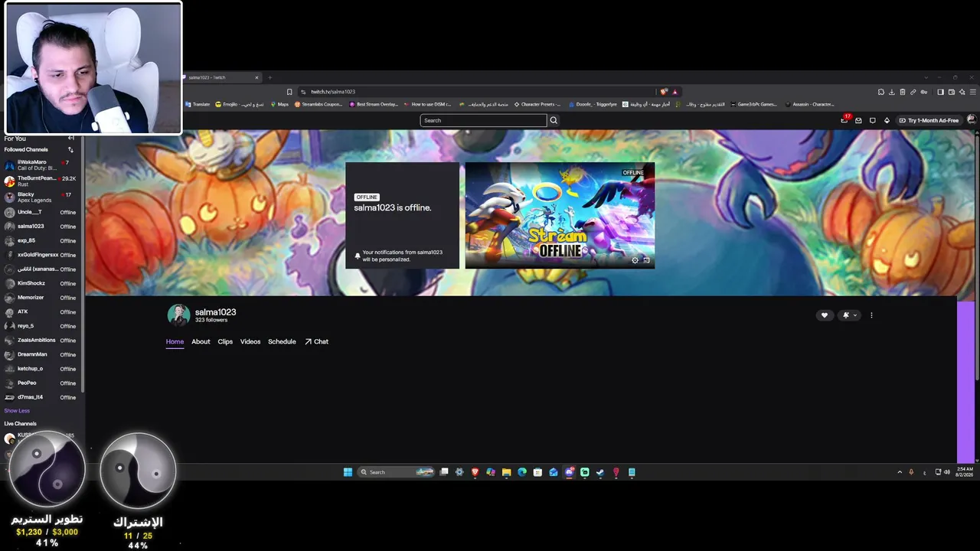Image resolution: width=980 pixels, height=551 pixels.
Task: Click the Stream OFFLINE video thumbnail
Action: [x=560, y=215]
